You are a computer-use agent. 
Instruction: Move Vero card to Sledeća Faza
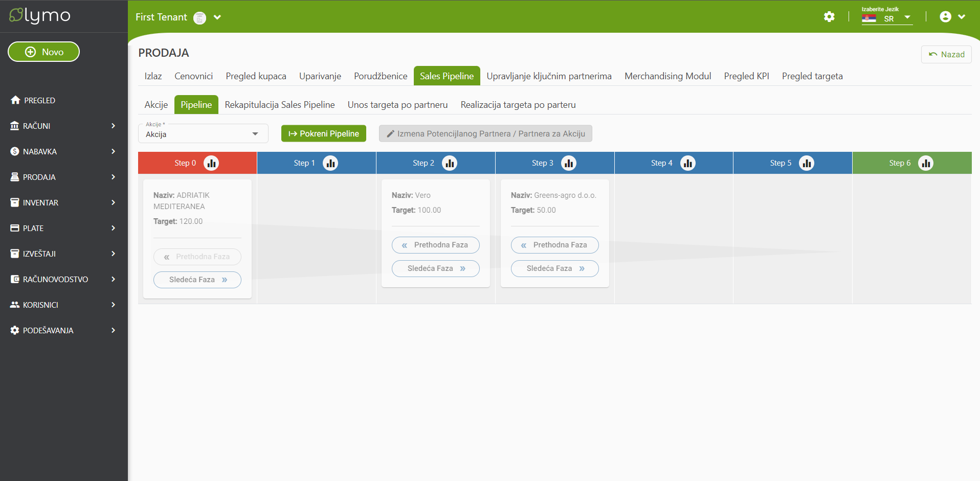[435, 268]
